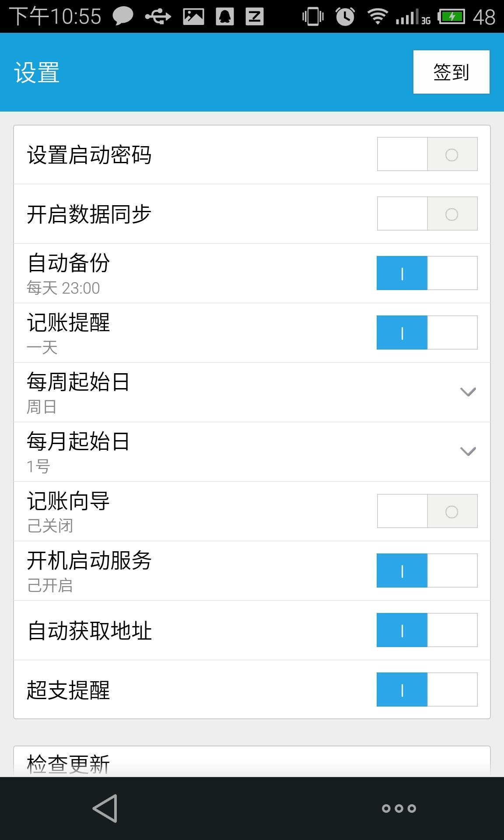Click the 签到 button
504x840 pixels.
click(451, 72)
